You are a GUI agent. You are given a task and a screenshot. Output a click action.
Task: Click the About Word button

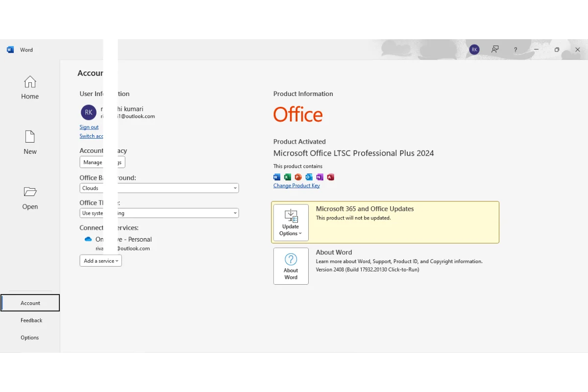291,266
